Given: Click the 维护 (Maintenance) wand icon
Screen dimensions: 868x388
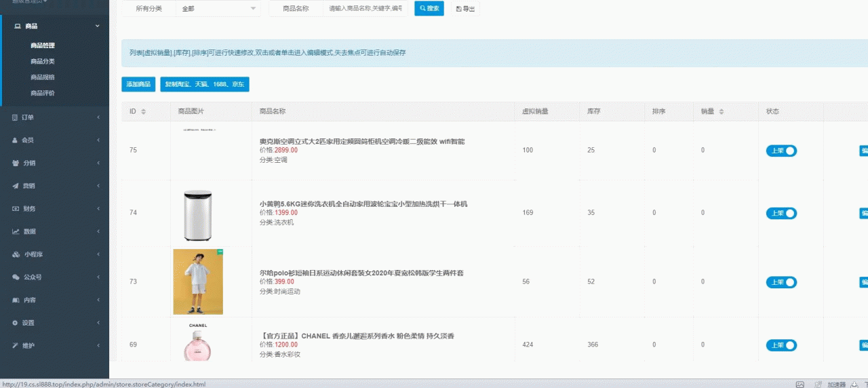Looking at the screenshot, I should pos(15,345).
